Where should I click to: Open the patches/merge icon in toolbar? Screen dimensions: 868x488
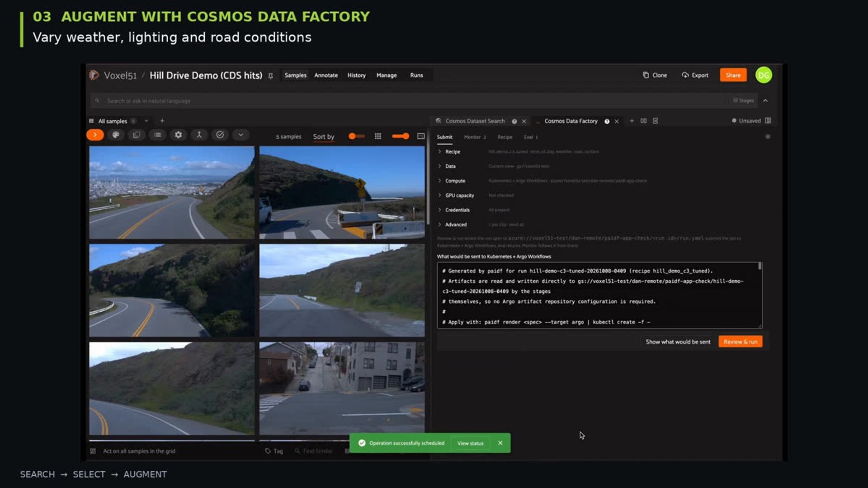click(x=199, y=135)
